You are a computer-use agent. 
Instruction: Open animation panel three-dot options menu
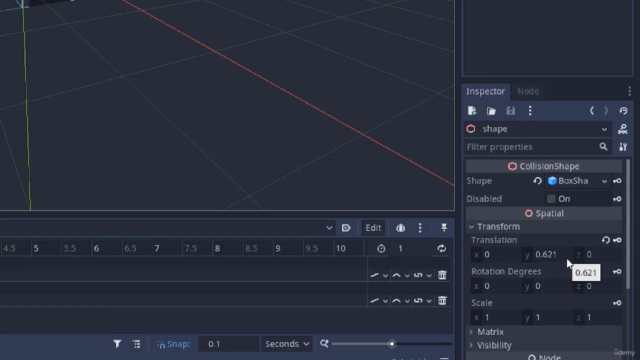(x=420, y=228)
